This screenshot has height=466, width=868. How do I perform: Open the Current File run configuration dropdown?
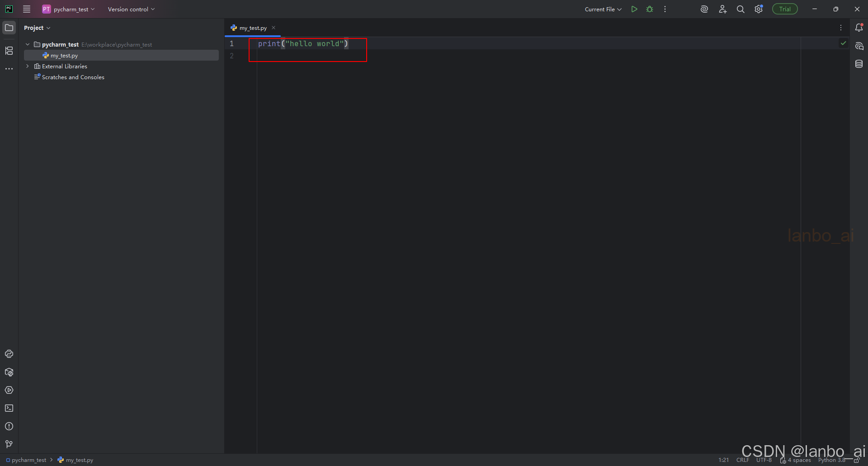[x=603, y=9]
